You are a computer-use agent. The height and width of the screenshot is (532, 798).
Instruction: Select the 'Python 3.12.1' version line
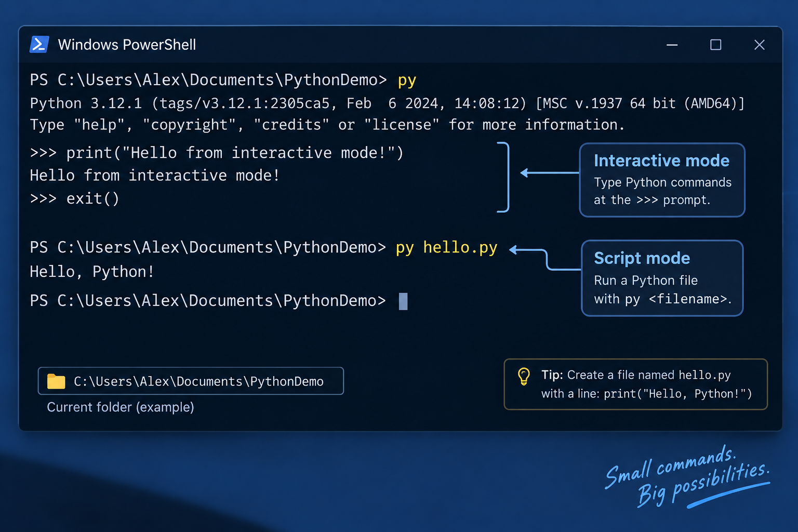(387, 103)
